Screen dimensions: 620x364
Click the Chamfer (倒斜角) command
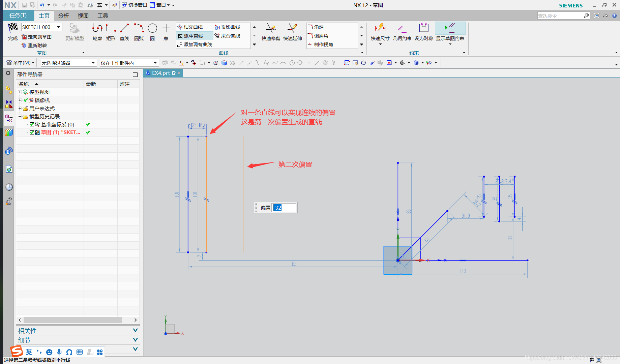coord(318,36)
